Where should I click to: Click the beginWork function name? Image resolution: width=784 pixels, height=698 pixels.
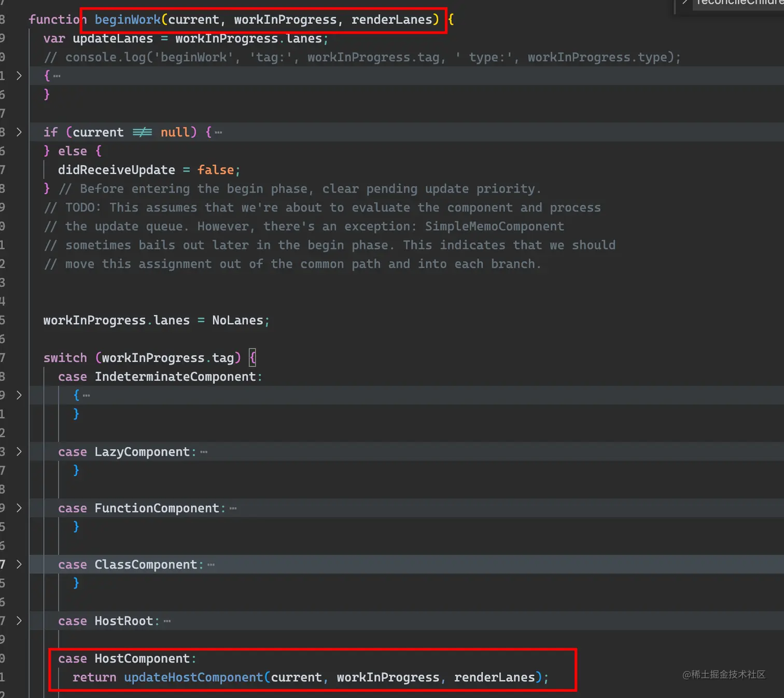128,20
